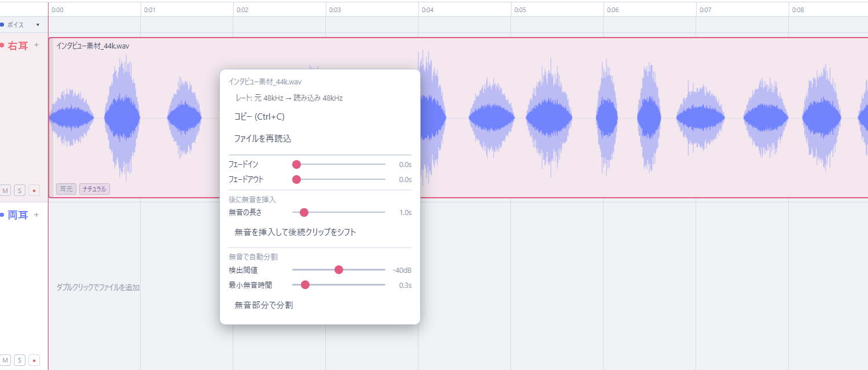Click the 0:06 timeline marker
Viewport: 868px width, 370px height.
point(613,10)
